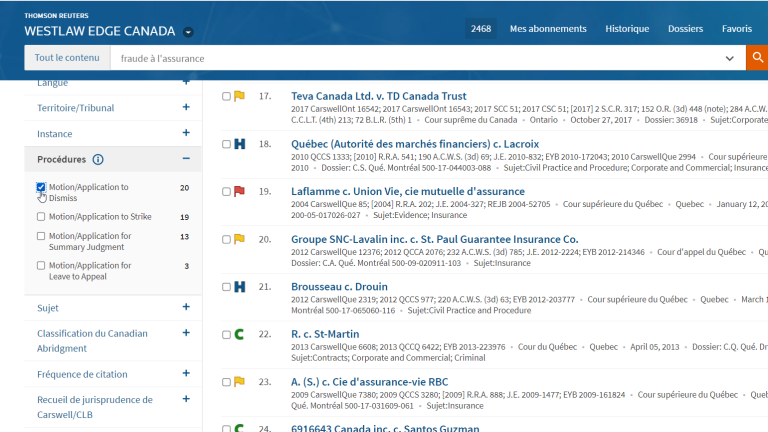This screenshot has width=768, height=432.
Task: Click the blue H icon beside Québec c. Lacroix
Action: (x=240, y=144)
